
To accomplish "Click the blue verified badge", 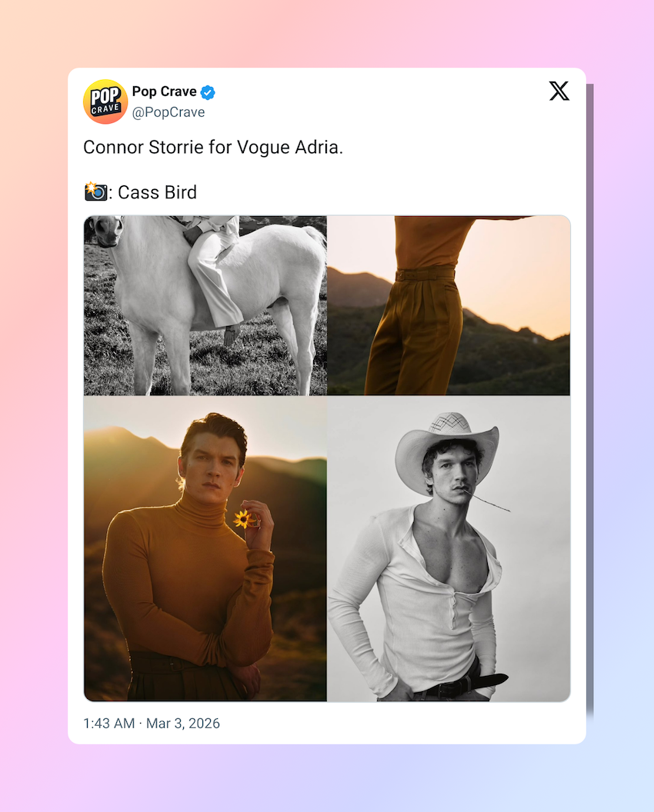I will tap(208, 92).
